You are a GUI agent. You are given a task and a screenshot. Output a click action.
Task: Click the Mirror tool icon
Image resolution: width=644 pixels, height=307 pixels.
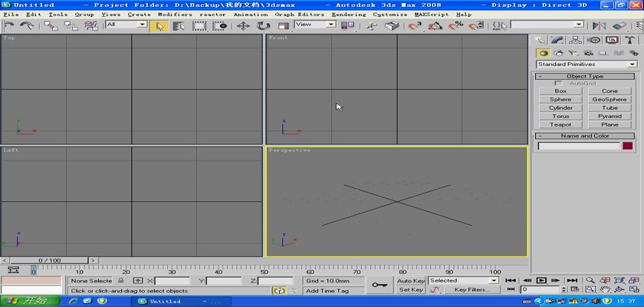coord(599,26)
